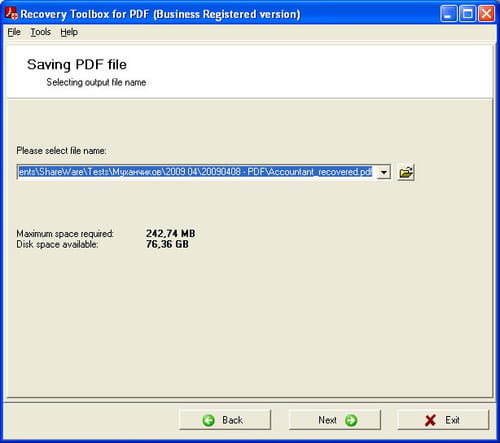Open the Tools menu

[x=41, y=32]
